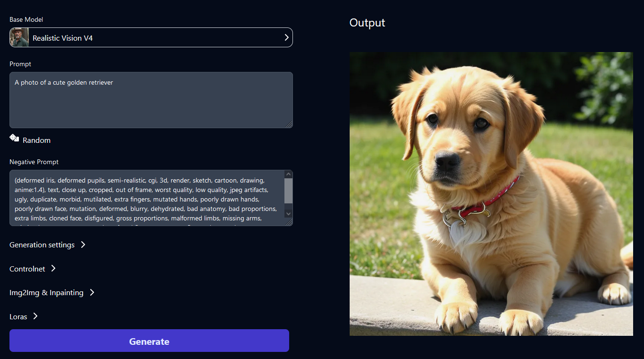
Task: Click the Negative Prompt scrollbar down arrow
Action: tap(288, 214)
